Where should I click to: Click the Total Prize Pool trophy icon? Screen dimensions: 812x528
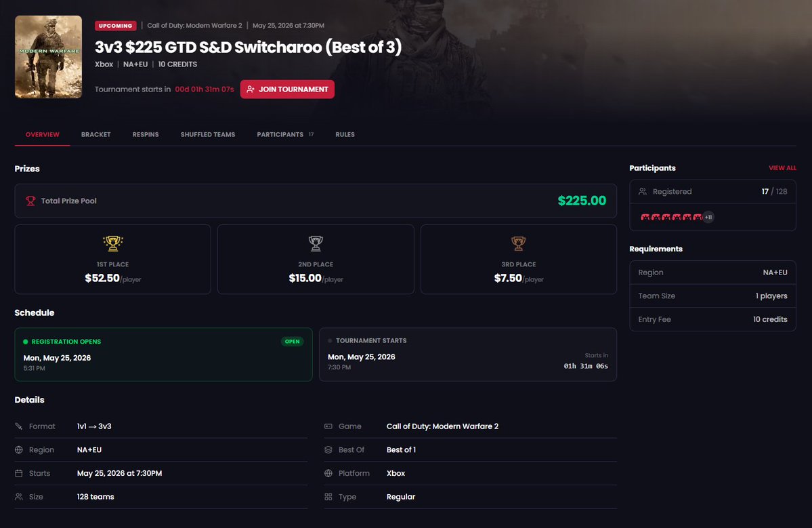30,201
